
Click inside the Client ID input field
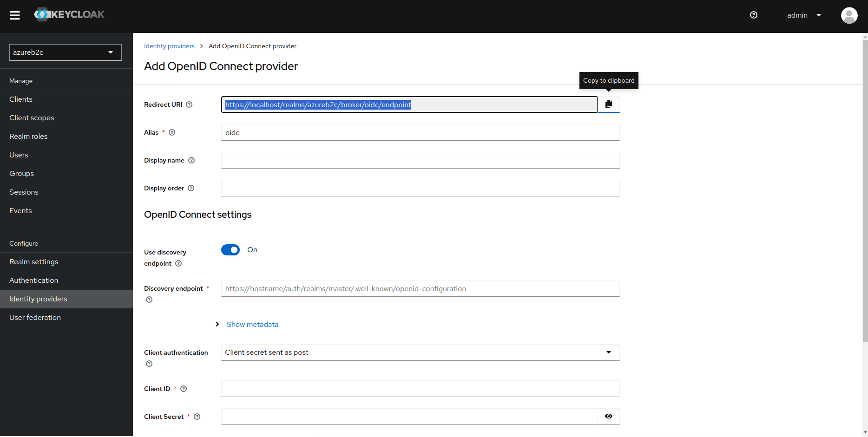pos(420,389)
